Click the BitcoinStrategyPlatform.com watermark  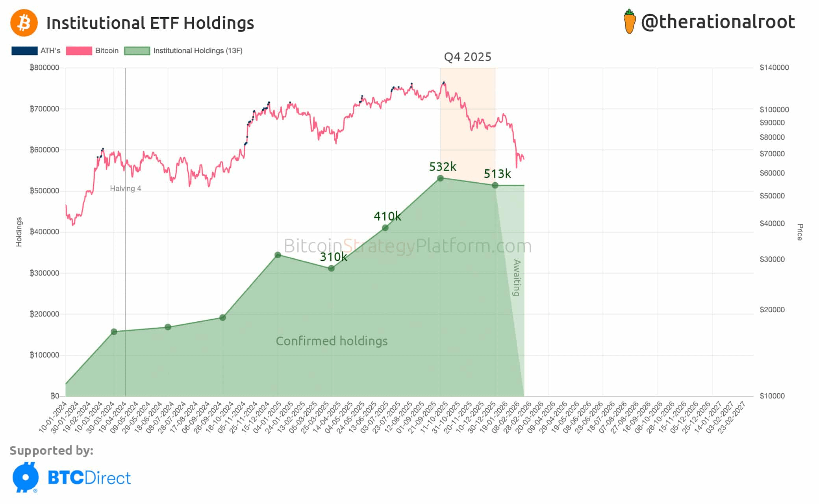(408, 246)
